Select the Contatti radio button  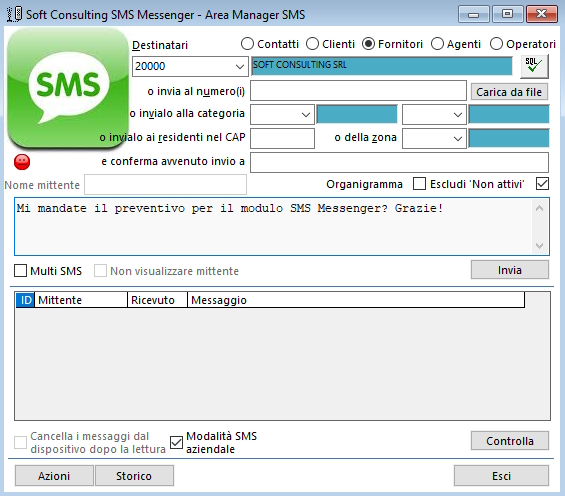tap(248, 44)
